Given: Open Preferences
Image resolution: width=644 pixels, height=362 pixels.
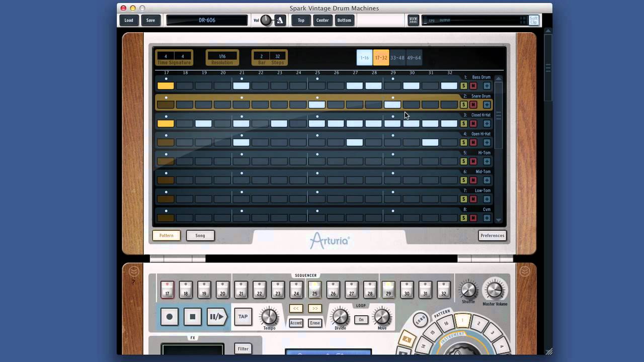Looking at the screenshot, I should [492, 235].
